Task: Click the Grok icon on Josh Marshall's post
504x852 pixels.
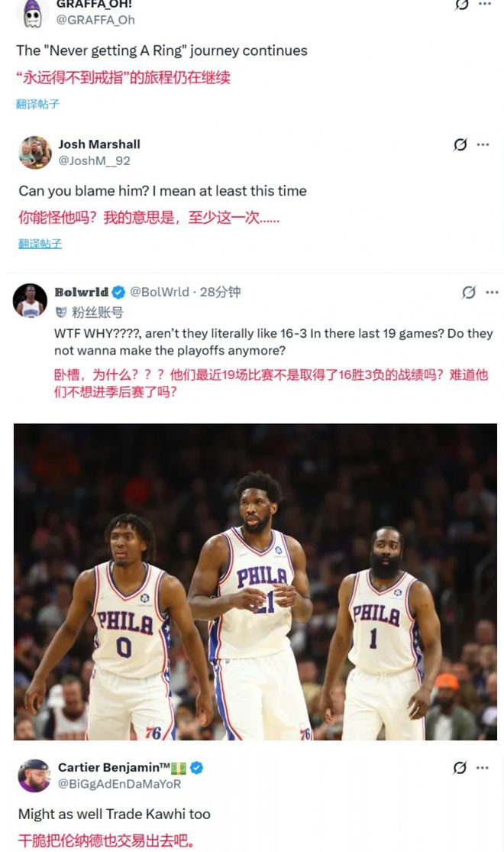Action: pos(460,144)
